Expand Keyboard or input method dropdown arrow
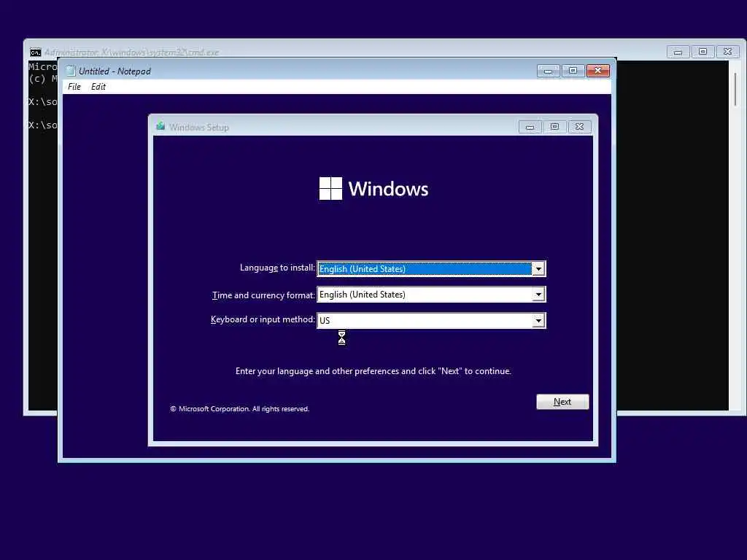747x560 pixels. [x=538, y=321]
